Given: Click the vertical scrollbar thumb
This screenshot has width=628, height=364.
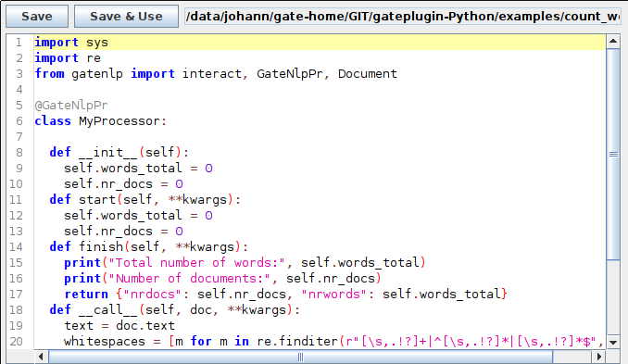Looking at the screenshot, I should point(613,154).
